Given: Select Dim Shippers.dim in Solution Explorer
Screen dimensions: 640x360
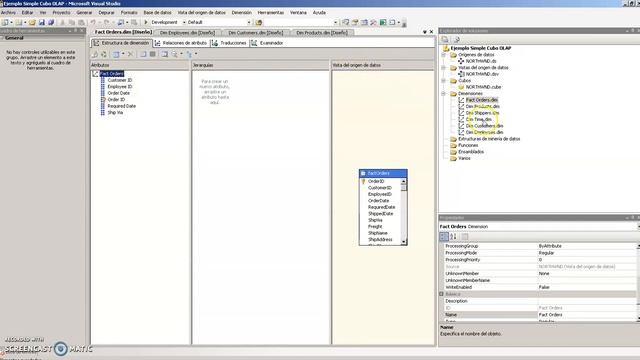Looking at the screenshot, I should [482, 113].
